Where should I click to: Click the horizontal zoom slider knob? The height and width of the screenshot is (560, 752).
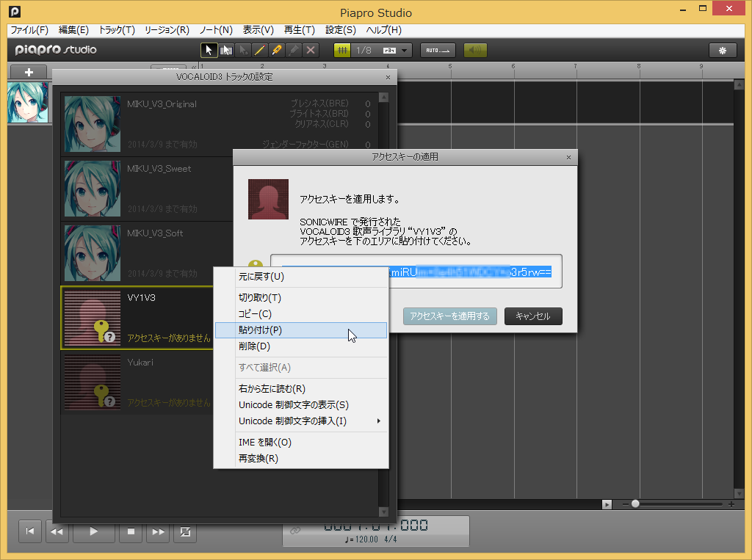point(635,504)
